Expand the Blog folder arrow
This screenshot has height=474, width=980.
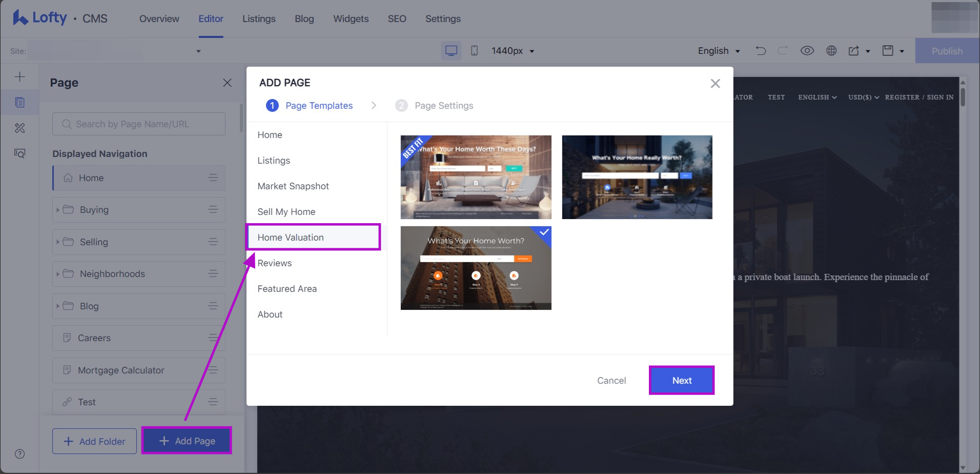click(58, 306)
